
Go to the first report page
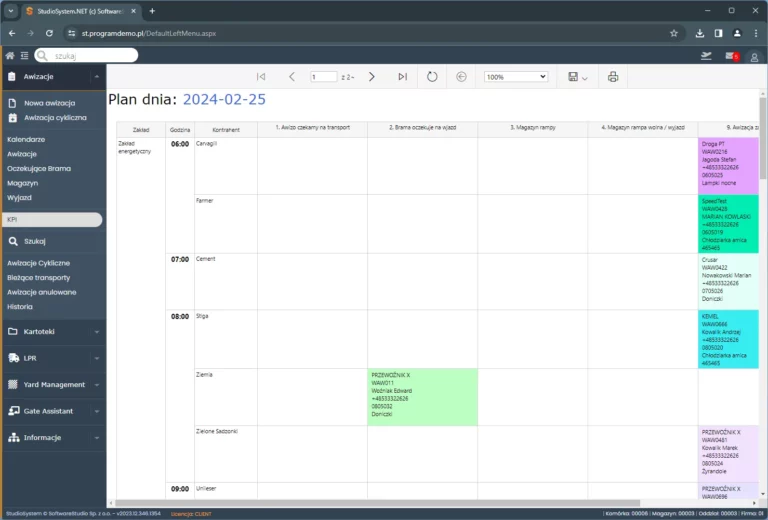click(261, 77)
